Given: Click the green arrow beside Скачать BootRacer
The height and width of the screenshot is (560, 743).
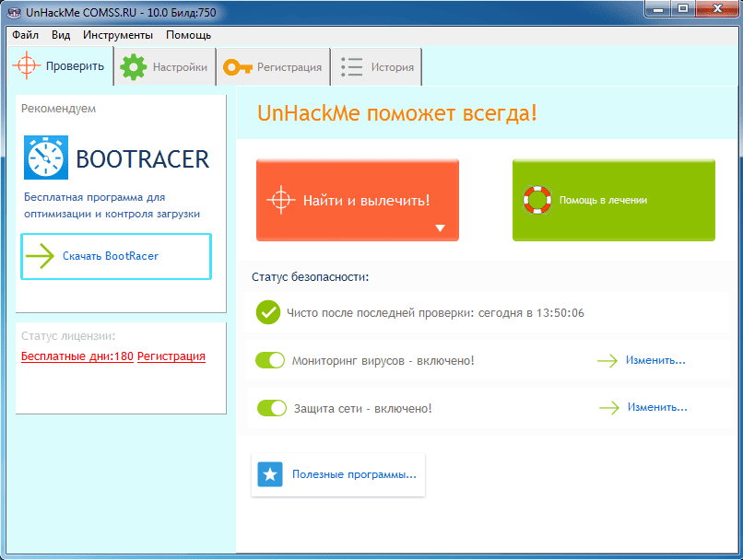Looking at the screenshot, I should [x=41, y=256].
